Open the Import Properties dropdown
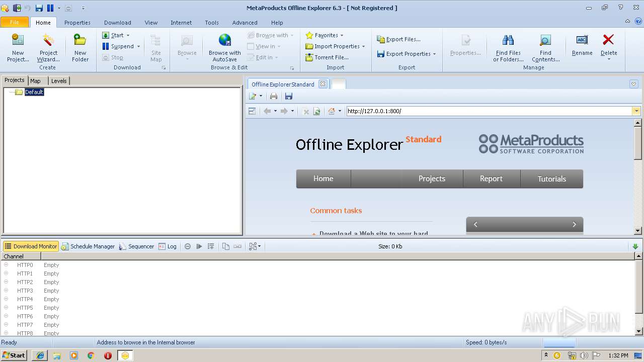Screen dimensions: 644x362 (x=335, y=46)
